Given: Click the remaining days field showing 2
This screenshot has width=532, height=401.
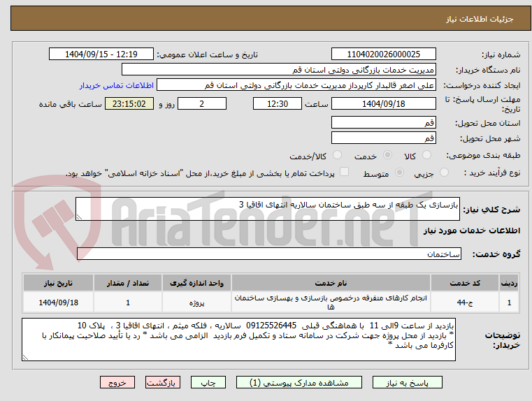Looking at the screenshot, I should 202,103.
